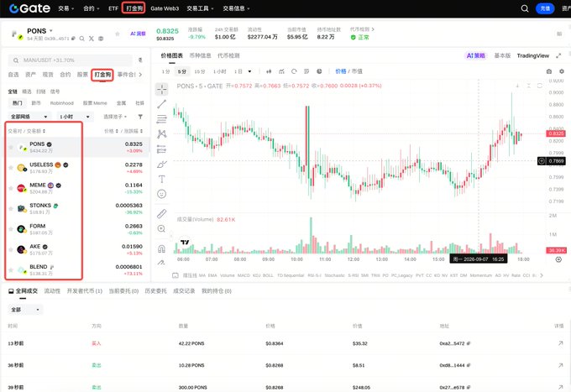This screenshot has height=392, width=571.
Task: Open AI 策略 button above chart
Action: pyautogui.click(x=475, y=55)
